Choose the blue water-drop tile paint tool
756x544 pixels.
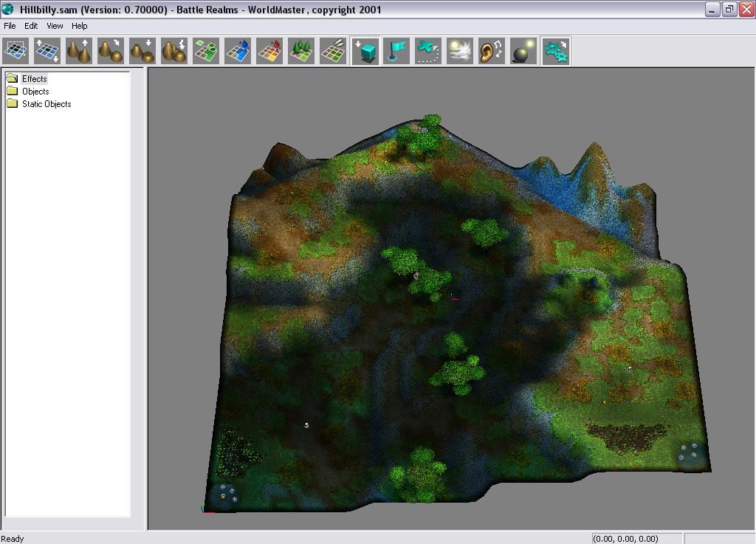(x=238, y=51)
